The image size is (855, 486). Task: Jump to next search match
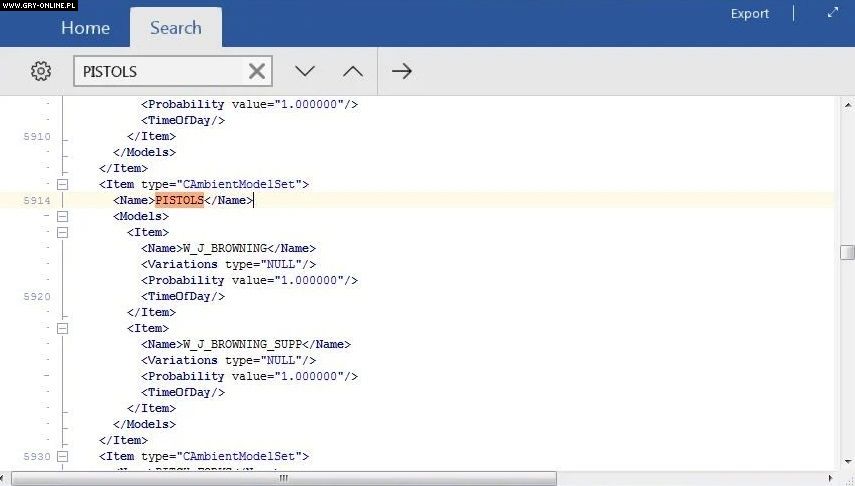[x=305, y=71]
